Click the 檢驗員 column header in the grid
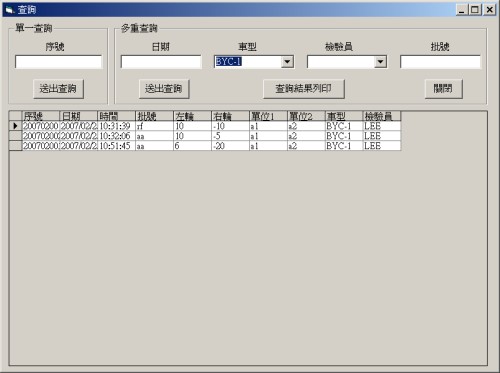500x373 pixels. click(x=382, y=116)
